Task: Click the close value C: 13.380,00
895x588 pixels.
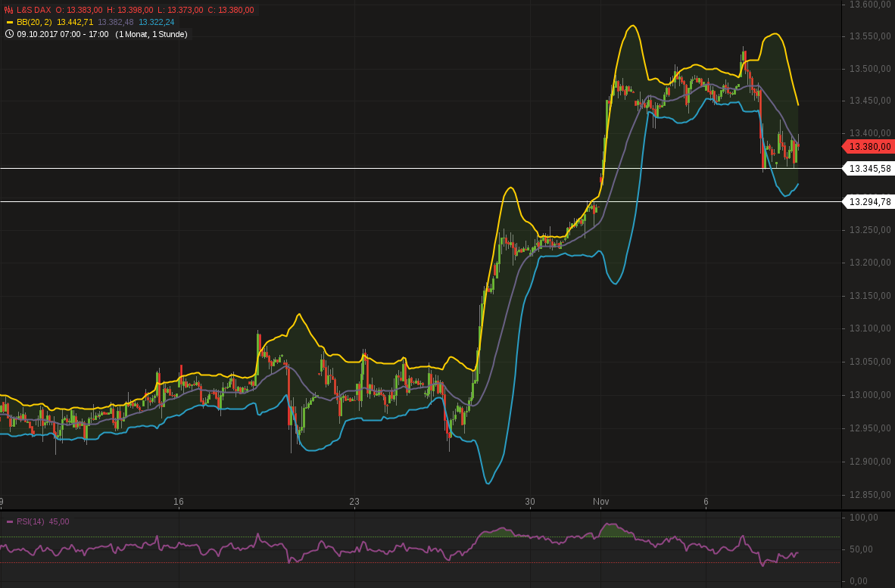Action: click(x=231, y=11)
